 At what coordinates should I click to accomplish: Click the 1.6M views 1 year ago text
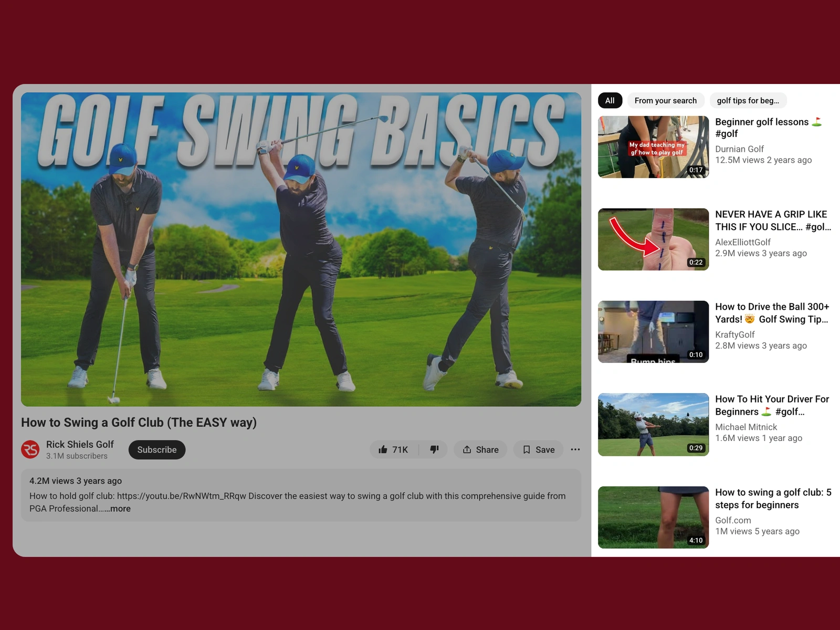click(x=759, y=438)
